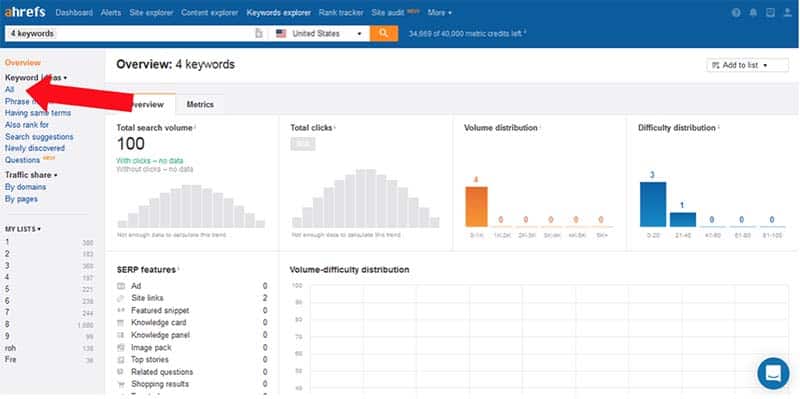800x399 pixels.
Task: Click the All keyword ideas link
Action: pyautogui.click(x=9, y=89)
